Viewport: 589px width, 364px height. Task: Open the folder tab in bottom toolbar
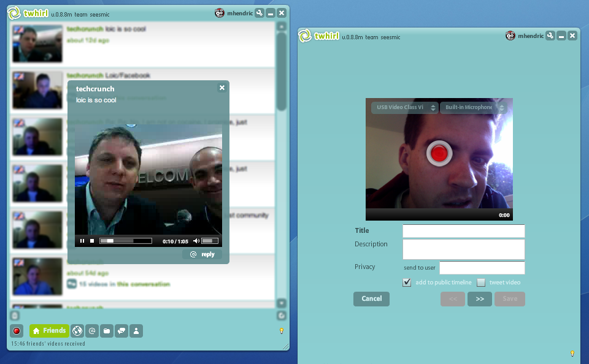pos(107,331)
